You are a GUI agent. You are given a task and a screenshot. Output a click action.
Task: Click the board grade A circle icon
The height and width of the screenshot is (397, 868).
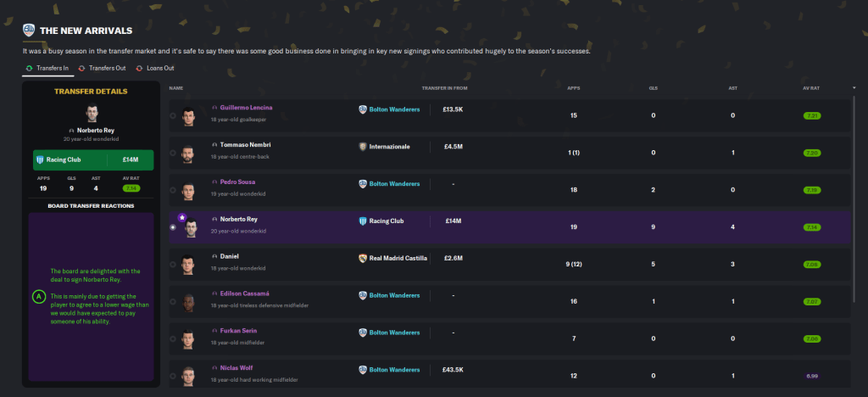[x=37, y=297]
